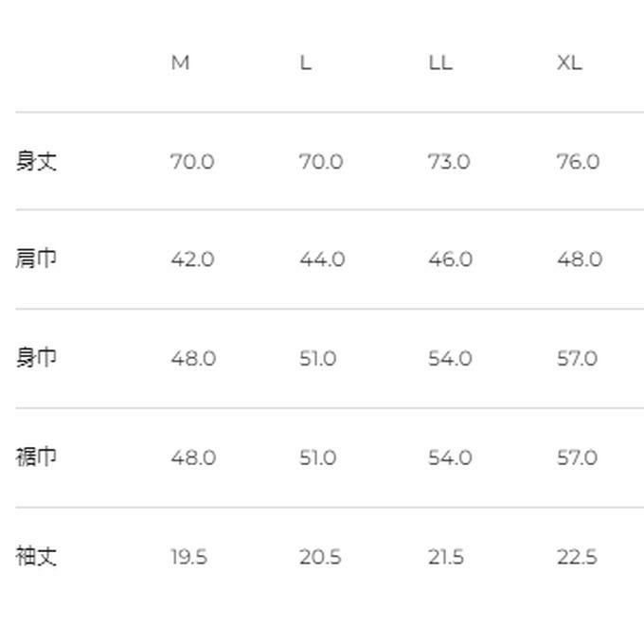Select the LL size column header

(440, 63)
